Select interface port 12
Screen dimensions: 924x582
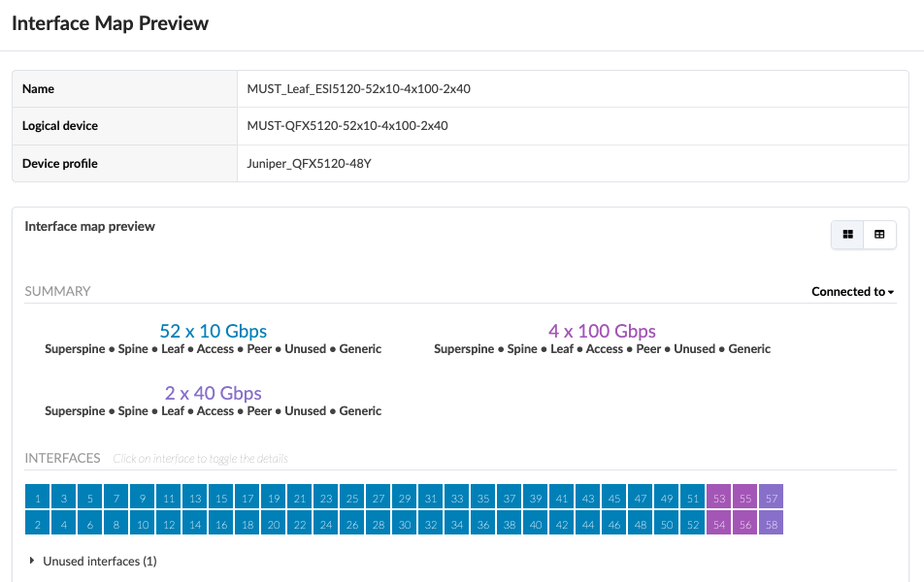[169, 523]
